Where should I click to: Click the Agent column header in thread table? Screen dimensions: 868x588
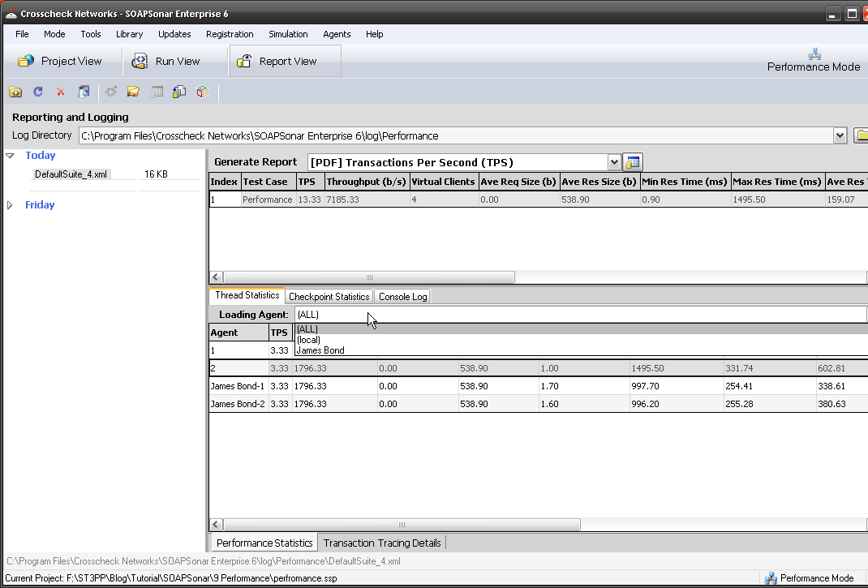click(x=238, y=333)
